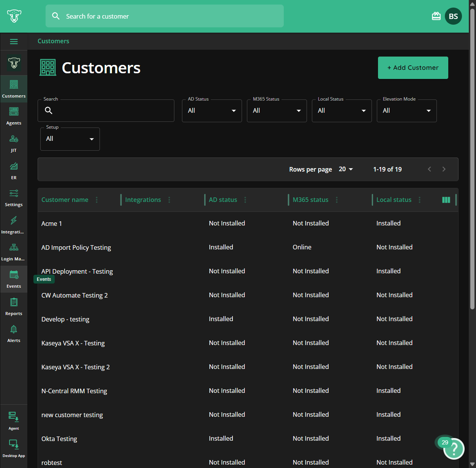Change Rows per page dropdown

click(346, 169)
